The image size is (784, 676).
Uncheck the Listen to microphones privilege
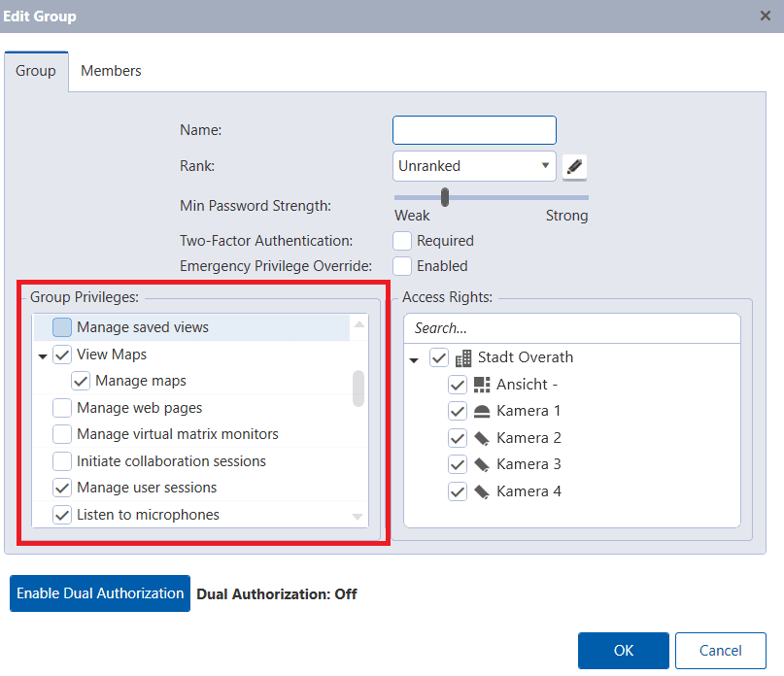[62, 515]
